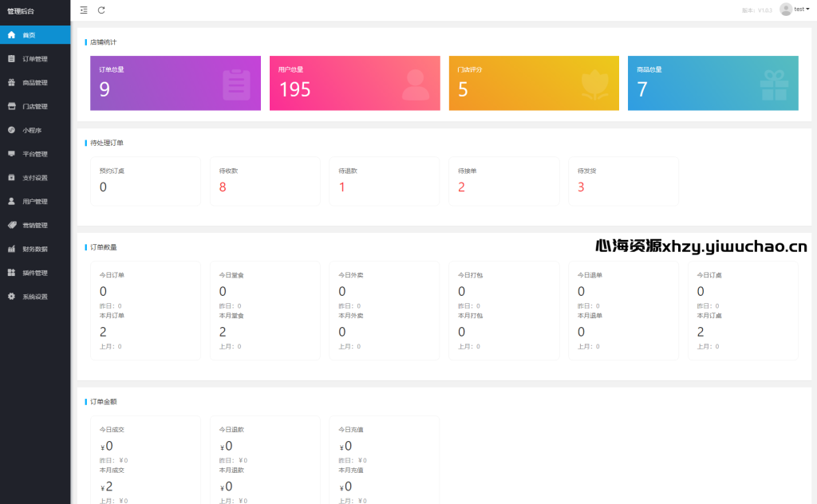Click the bar chart icon beside 财务数据
Viewport: 817px width, 504px height.
click(11, 249)
